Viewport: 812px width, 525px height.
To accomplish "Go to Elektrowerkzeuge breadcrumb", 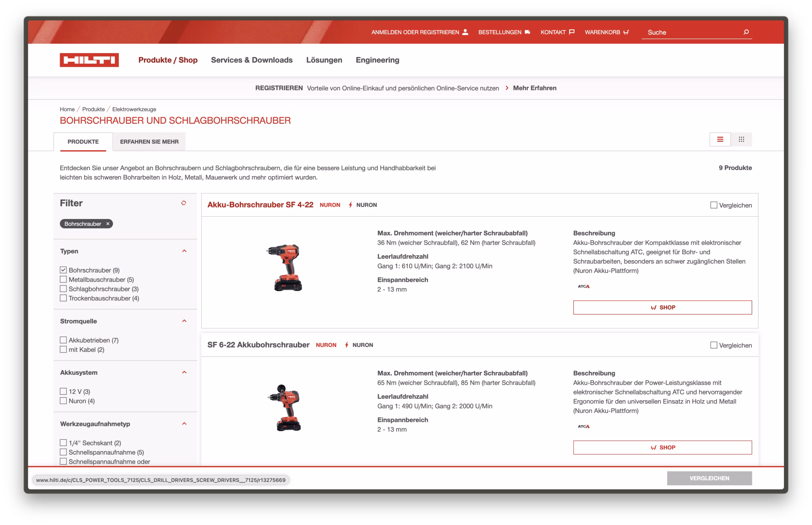I will [134, 109].
